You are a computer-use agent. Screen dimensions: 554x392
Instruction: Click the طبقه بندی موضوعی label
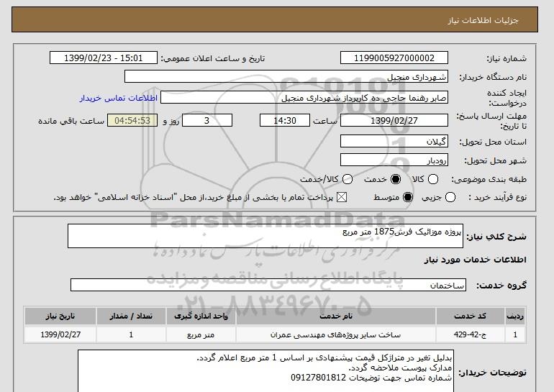tap(489, 179)
